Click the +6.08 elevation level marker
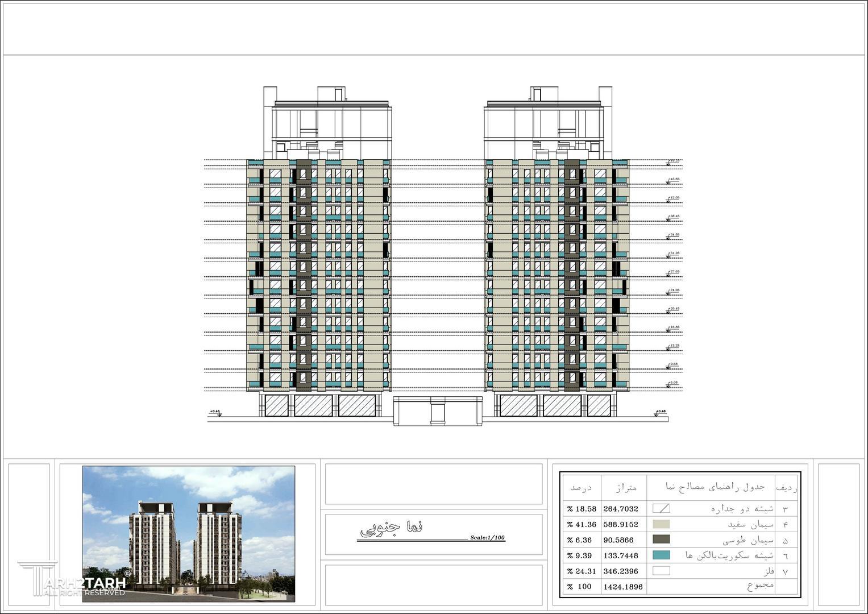 674,384
